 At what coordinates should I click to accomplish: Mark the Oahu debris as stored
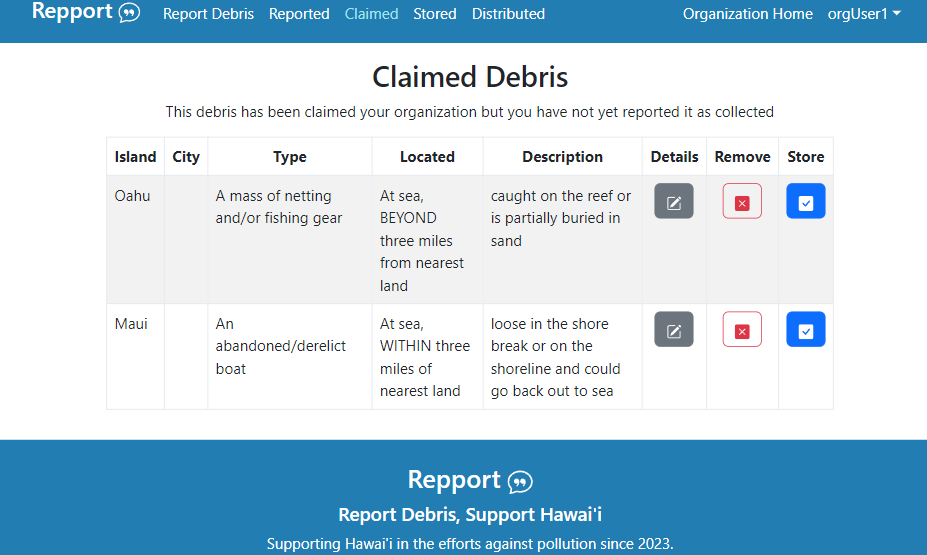(x=805, y=202)
